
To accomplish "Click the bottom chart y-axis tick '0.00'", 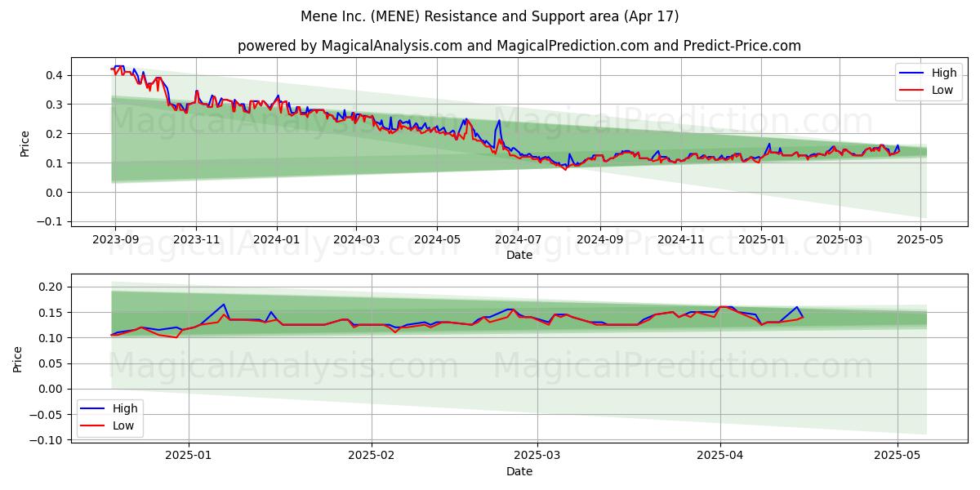I will [52, 389].
